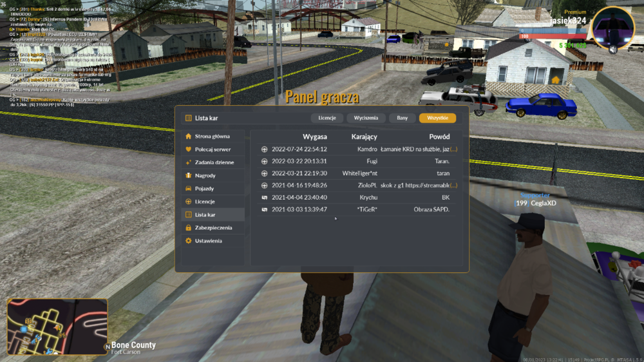This screenshot has width=644, height=362.
Task: Click the gear icon beside Ustawienia
Action: point(189,241)
